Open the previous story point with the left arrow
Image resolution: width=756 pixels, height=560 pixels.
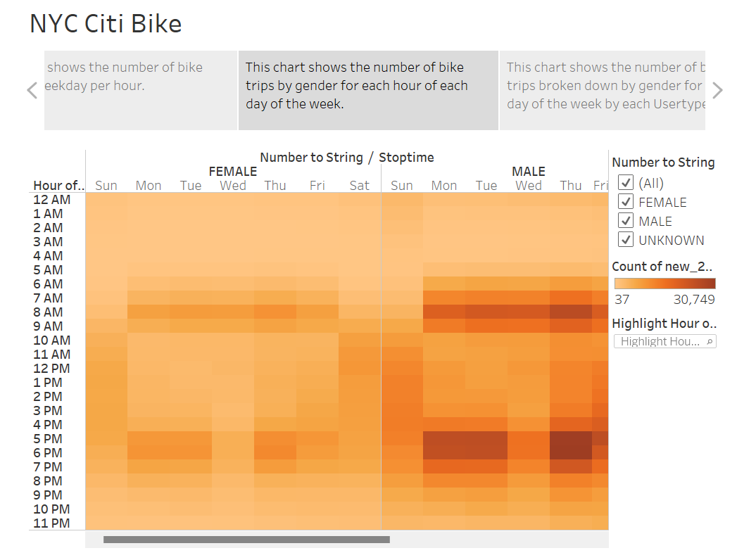pos(32,90)
